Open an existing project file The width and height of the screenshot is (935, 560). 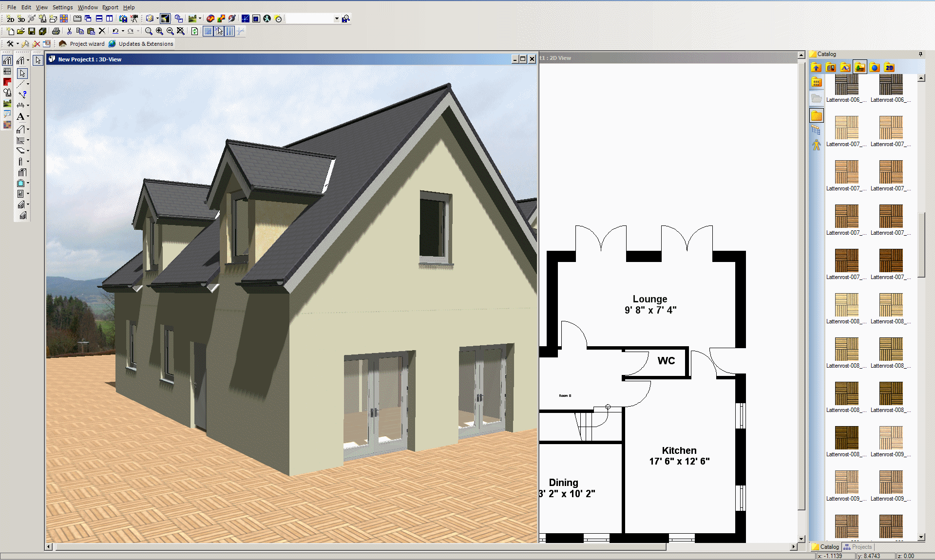pyautogui.click(x=21, y=31)
